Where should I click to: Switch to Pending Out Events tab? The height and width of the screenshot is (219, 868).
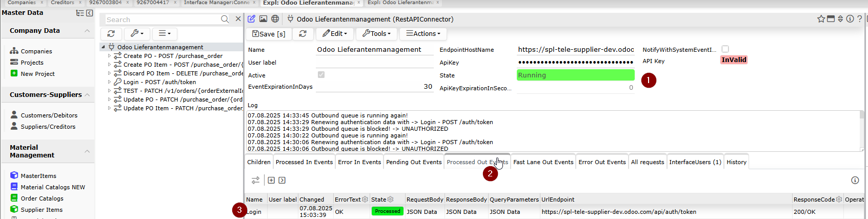pos(414,162)
